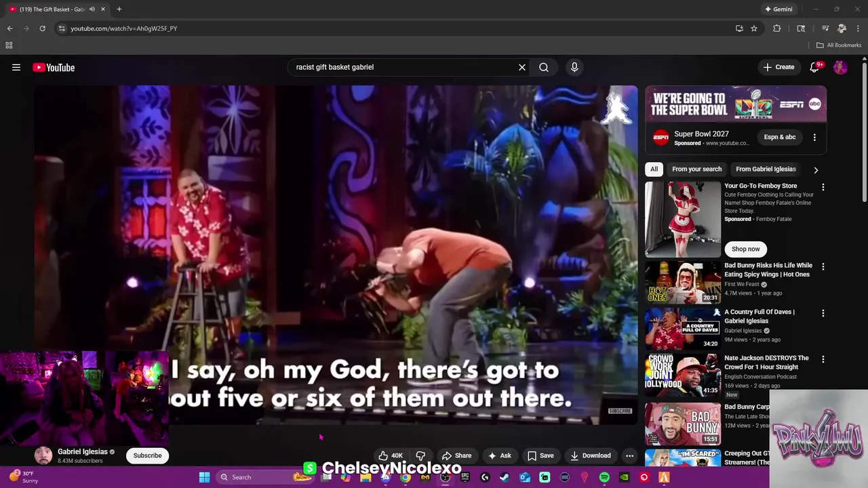The image size is (868, 488).
Task: Download the video
Action: [x=591, y=455]
